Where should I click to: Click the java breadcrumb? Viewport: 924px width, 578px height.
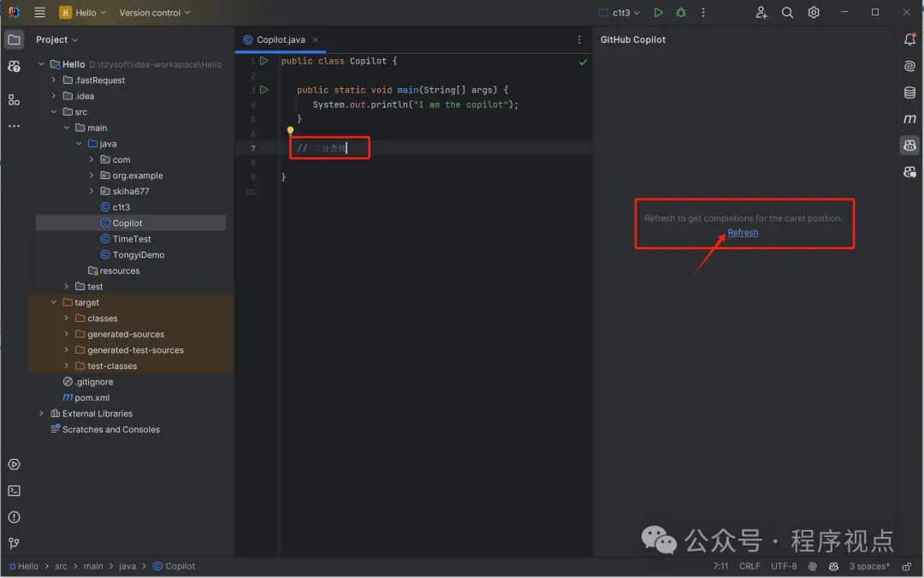(x=127, y=566)
